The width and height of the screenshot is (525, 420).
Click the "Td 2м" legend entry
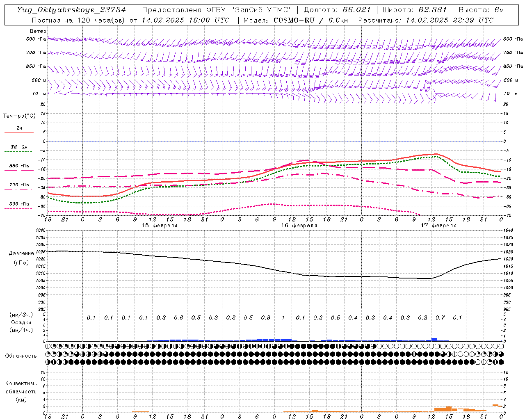click(x=19, y=147)
